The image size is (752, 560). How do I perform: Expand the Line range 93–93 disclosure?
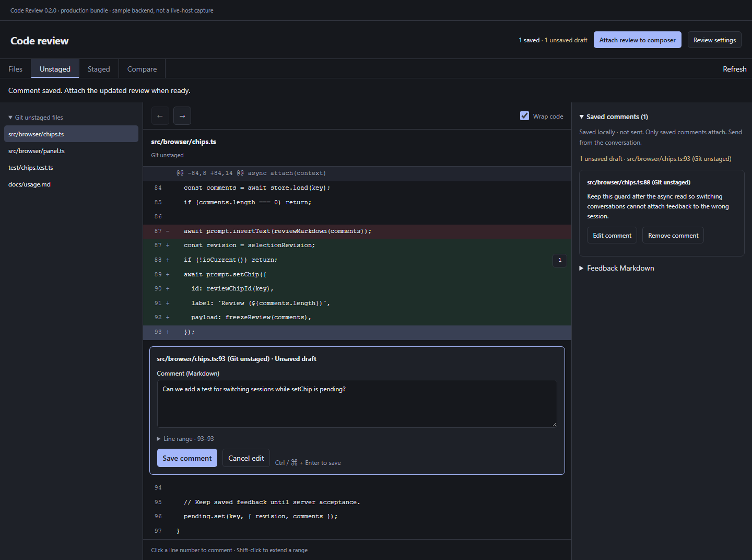point(185,439)
